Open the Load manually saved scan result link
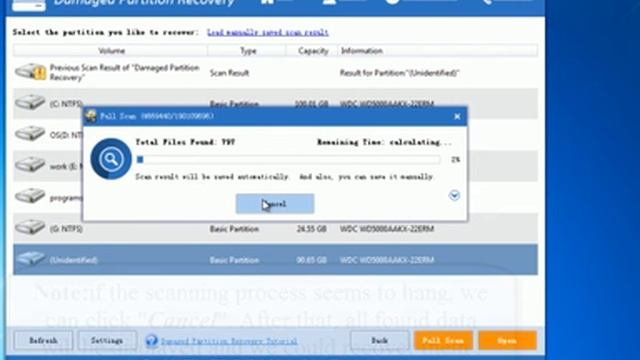Screen dimensions: 640x360 point(268,32)
